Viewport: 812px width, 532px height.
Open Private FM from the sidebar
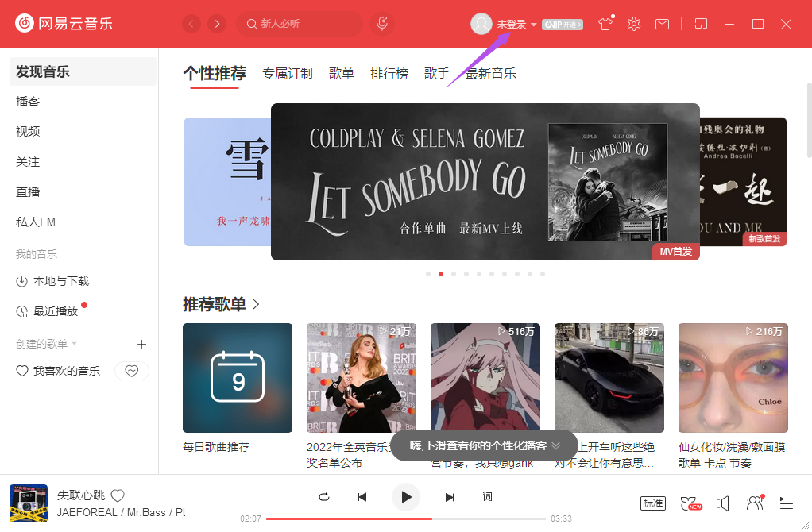coord(37,222)
